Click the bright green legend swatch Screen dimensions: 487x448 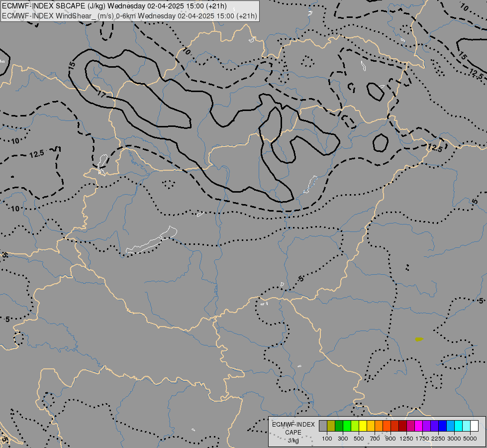[x=347, y=426]
